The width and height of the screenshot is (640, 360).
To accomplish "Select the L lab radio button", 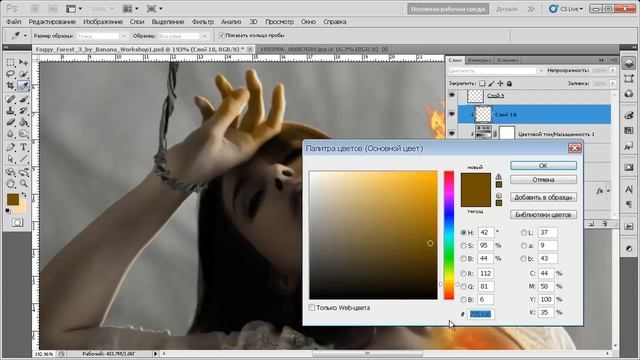I will pos(524,232).
